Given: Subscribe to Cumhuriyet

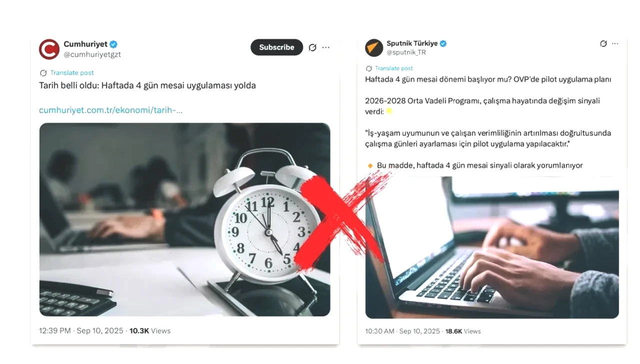Looking at the screenshot, I should click(x=276, y=47).
